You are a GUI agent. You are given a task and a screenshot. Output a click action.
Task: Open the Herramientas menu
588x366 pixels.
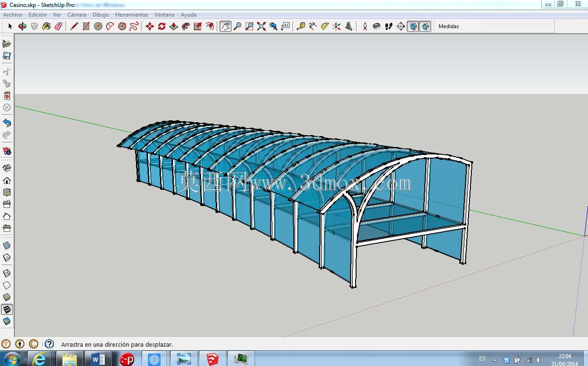pyautogui.click(x=131, y=15)
